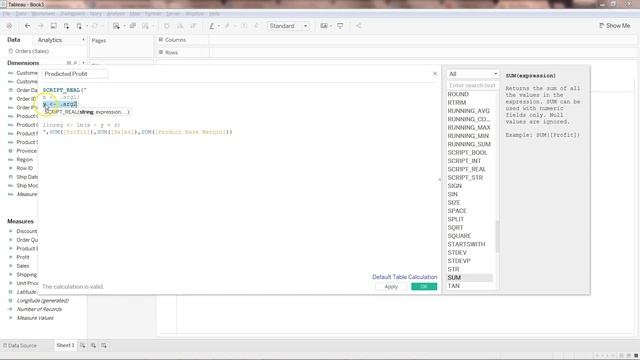Click the function search text box
Screen dimensions: 640x360
click(x=472, y=85)
